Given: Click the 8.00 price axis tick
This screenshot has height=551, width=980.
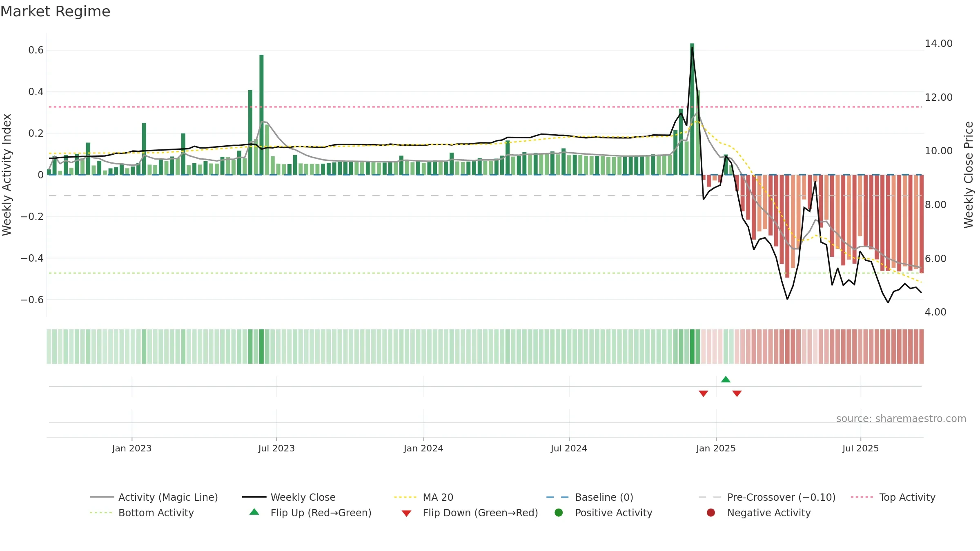Looking at the screenshot, I should [x=935, y=205].
